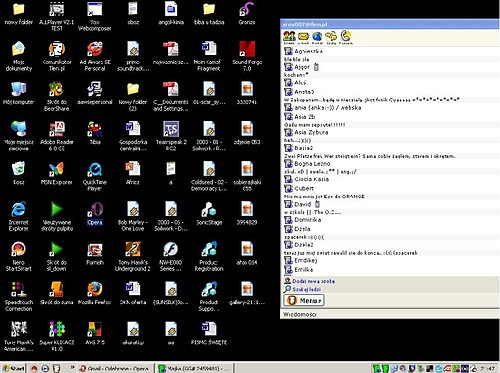Image resolution: width=500 pixels, height=373 pixels.
Task: Select the Opera browser desktop icon
Action: tap(95, 213)
